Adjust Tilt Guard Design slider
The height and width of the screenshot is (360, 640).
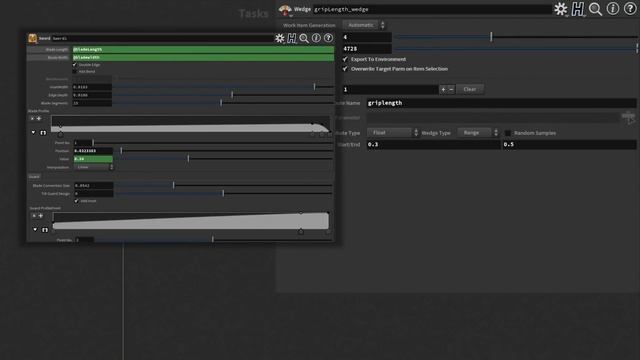pos(224,193)
